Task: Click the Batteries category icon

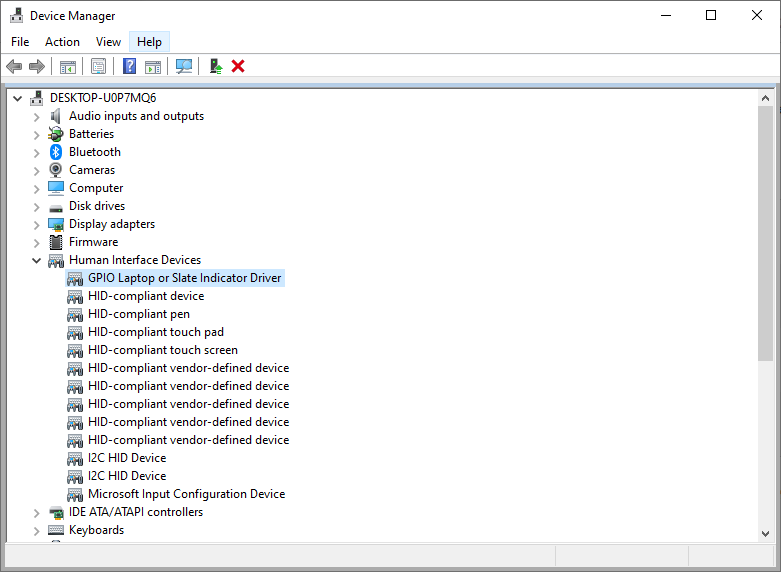Action: click(56, 134)
